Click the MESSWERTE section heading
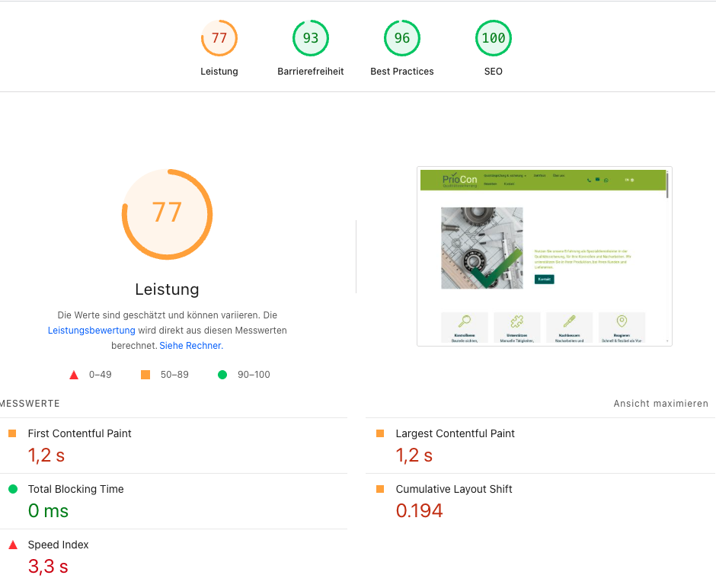The image size is (716, 588). (30, 404)
